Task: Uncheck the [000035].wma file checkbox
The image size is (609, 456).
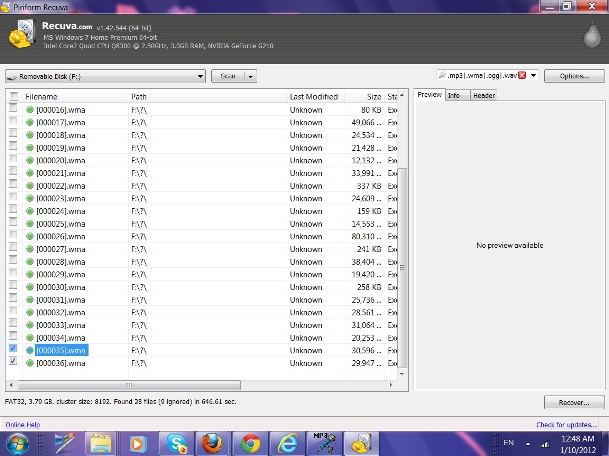Action: (x=13, y=349)
